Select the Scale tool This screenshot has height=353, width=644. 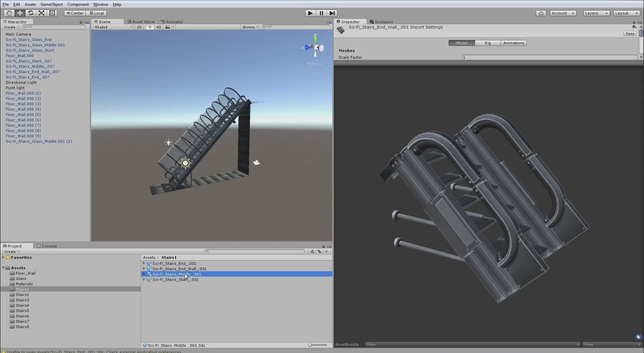coord(42,13)
